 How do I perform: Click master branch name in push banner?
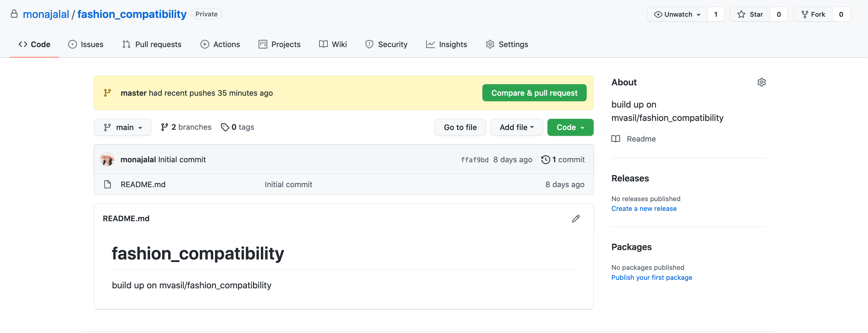click(134, 93)
